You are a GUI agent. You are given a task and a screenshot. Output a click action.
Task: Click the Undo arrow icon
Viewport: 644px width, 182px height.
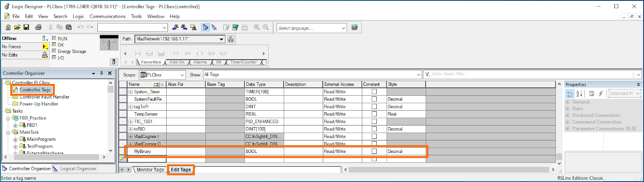pos(80,27)
